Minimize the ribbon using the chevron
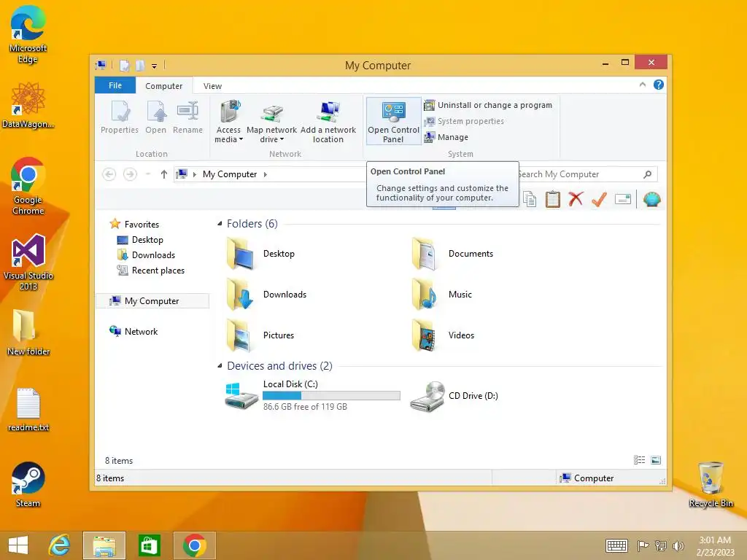The image size is (747, 560). pyautogui.click(x=643, y=85)
